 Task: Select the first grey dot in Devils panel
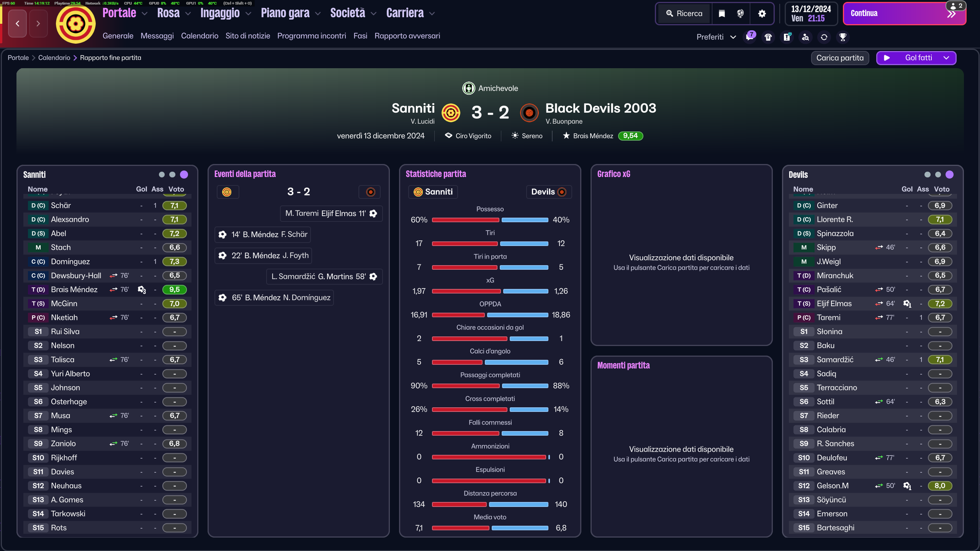(927, 175)
